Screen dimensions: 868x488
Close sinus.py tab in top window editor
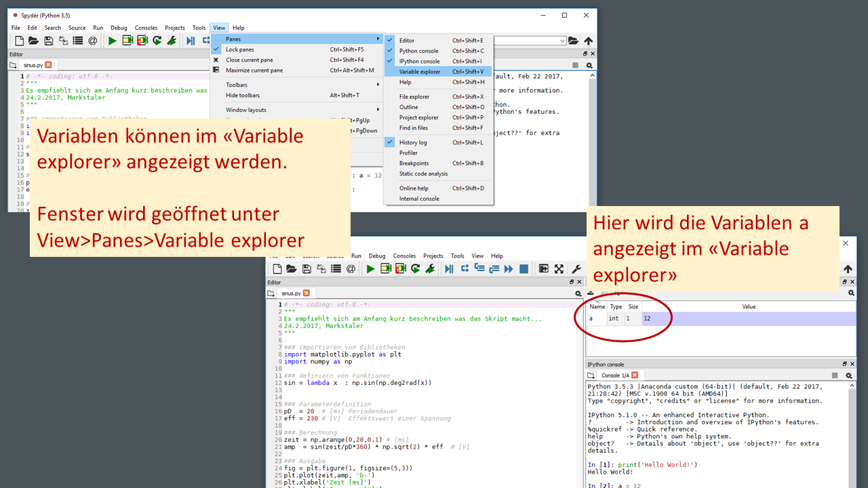click(49, 65)
